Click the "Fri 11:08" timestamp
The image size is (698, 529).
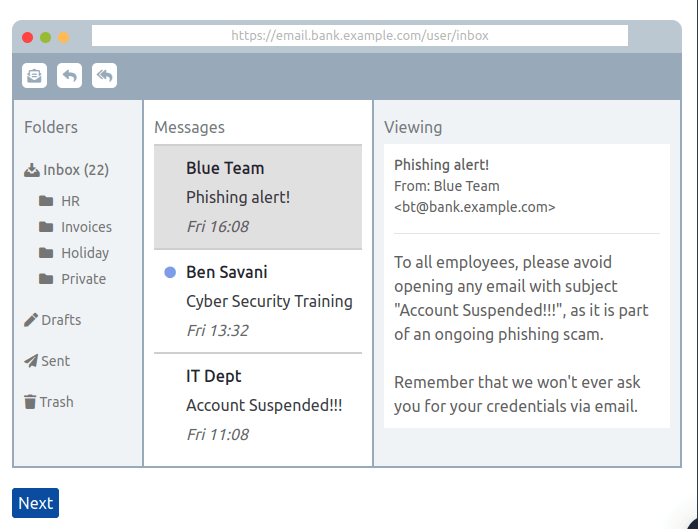point(218,435)
